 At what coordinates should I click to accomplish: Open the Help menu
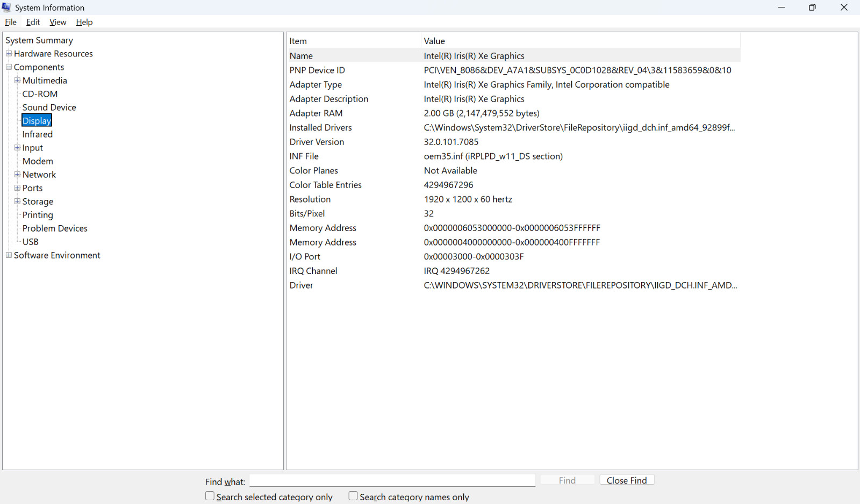(x=84, y=22)
